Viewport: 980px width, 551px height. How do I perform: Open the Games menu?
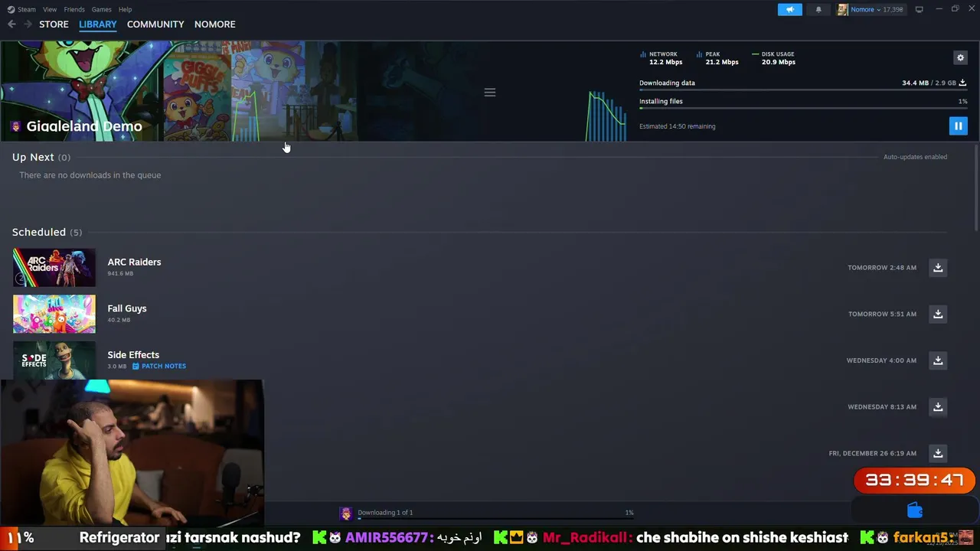(x=101, y=9)
